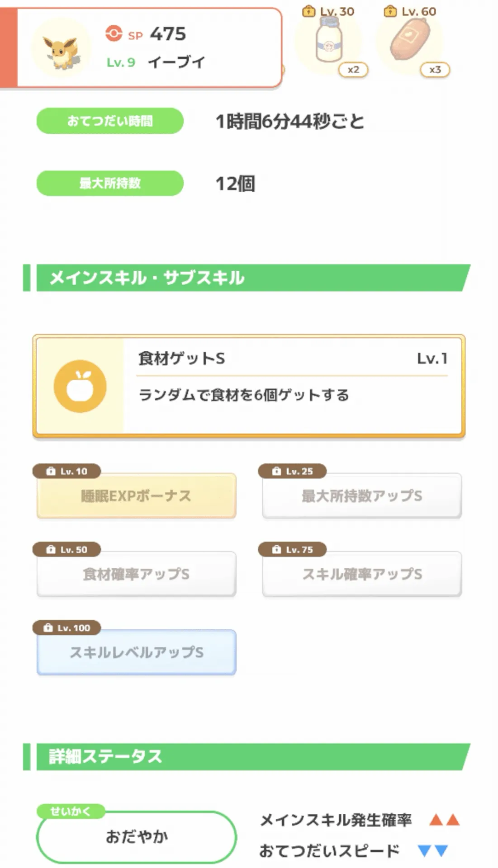498x868 pixels.
Task: Open the 食材ゲットS main skill card
Action: tap(249, 387)
